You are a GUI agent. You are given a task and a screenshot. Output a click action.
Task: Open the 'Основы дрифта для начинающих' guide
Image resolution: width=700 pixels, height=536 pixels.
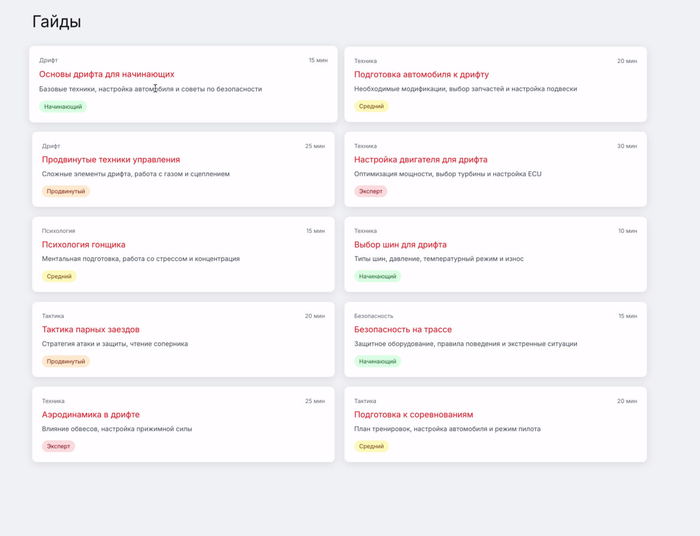[x=107, y=74]
